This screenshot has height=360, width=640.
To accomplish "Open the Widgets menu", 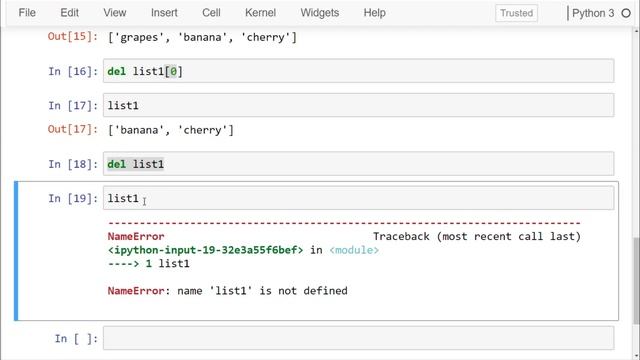I will coord(320,13).
